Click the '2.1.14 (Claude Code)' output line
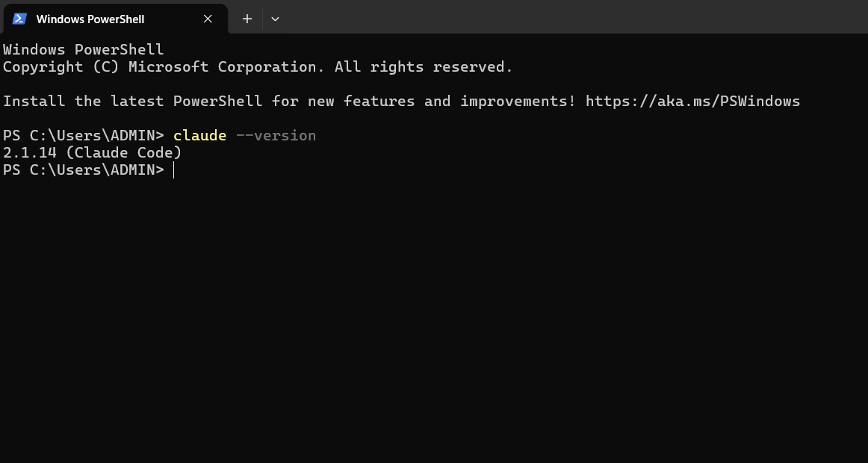868x463 pixels. 93,152
